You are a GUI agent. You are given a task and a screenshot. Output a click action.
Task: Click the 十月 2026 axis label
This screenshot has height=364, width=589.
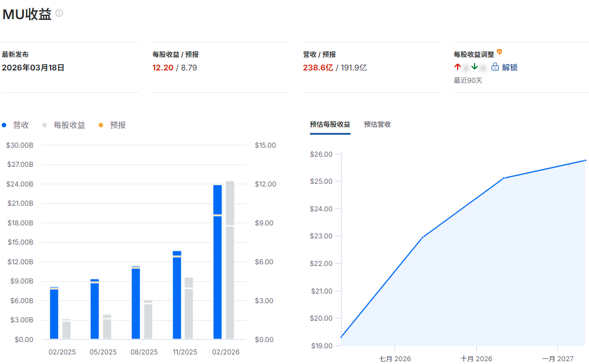[x=476, y=359]
